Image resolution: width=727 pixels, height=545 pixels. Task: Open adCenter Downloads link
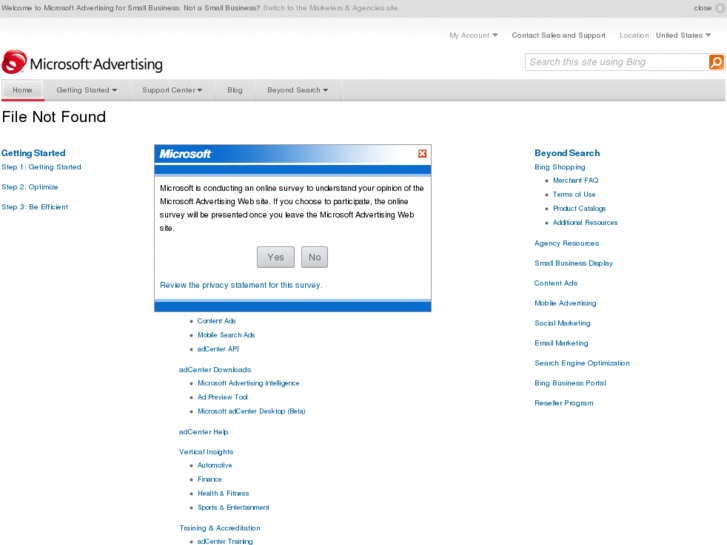click(x=215, y=369)
